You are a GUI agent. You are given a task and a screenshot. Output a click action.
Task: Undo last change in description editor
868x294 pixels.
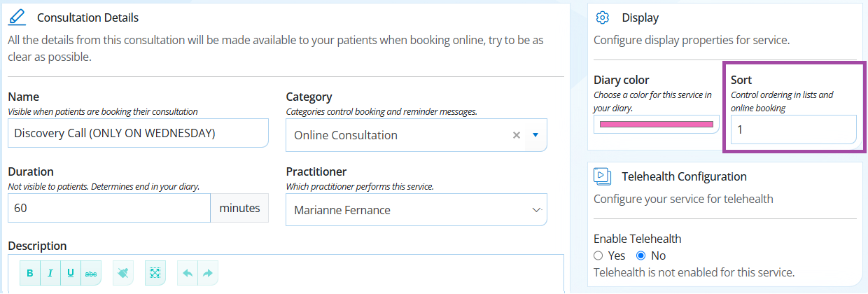(188, 273)
